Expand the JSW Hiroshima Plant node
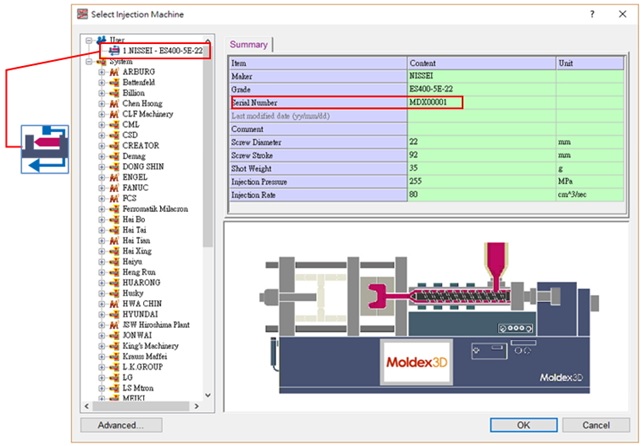This screenshot has height=446, width=643. pyautogui.click(x=101, y=325)
